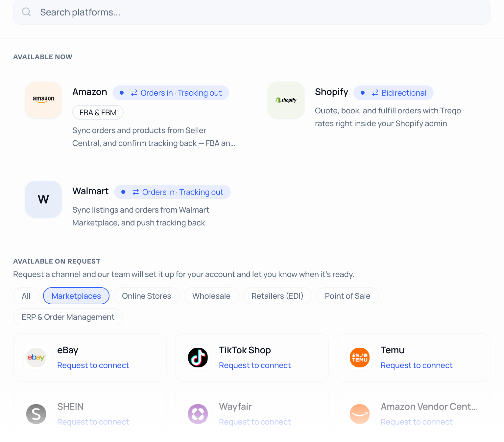The image size is (504, 442).
Task: Click the SHEIN logo icon
Action: (x=36, y=414)
